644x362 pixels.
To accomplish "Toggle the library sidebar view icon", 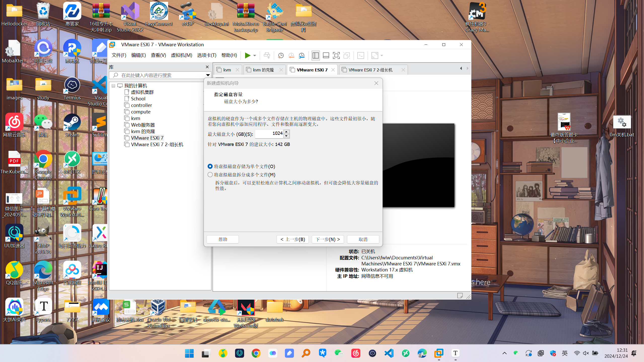I will (315, 55).
